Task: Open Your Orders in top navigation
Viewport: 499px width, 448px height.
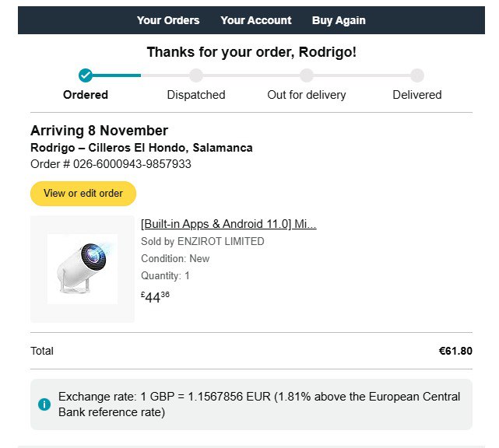Action: [168, 20]
